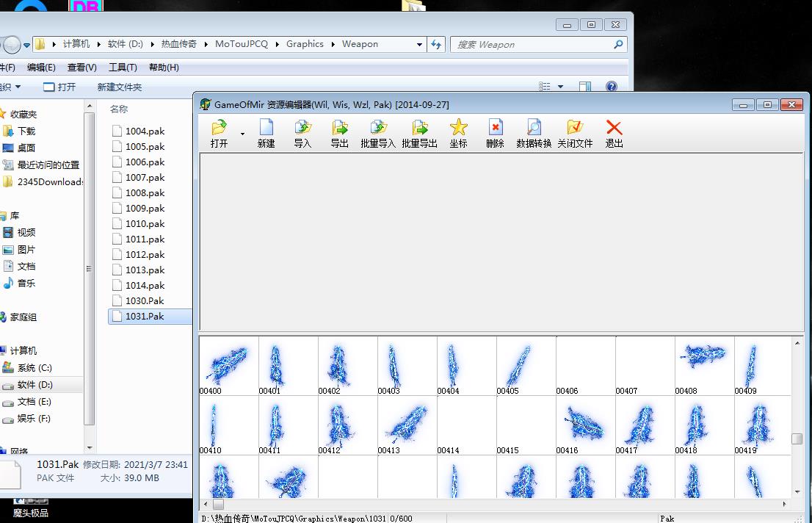
Task: Click the 关闭文件 close file icon
Action: point(575,128)
